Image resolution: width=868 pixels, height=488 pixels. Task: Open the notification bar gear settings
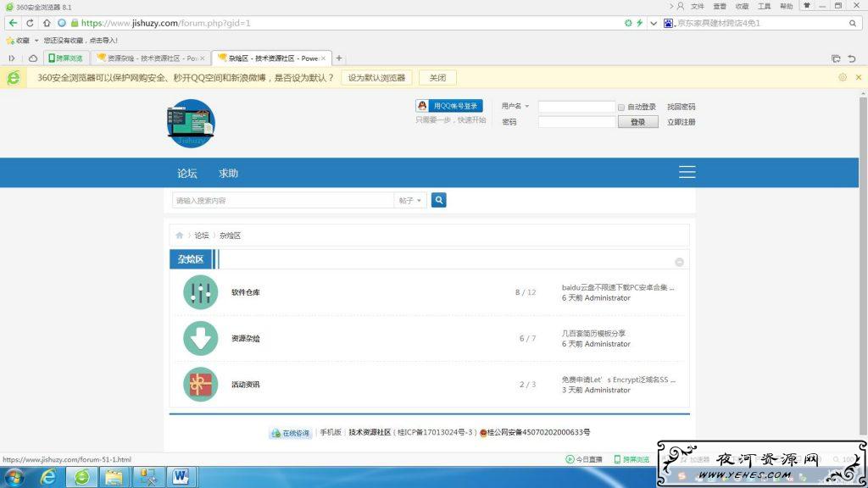point(843,77)
